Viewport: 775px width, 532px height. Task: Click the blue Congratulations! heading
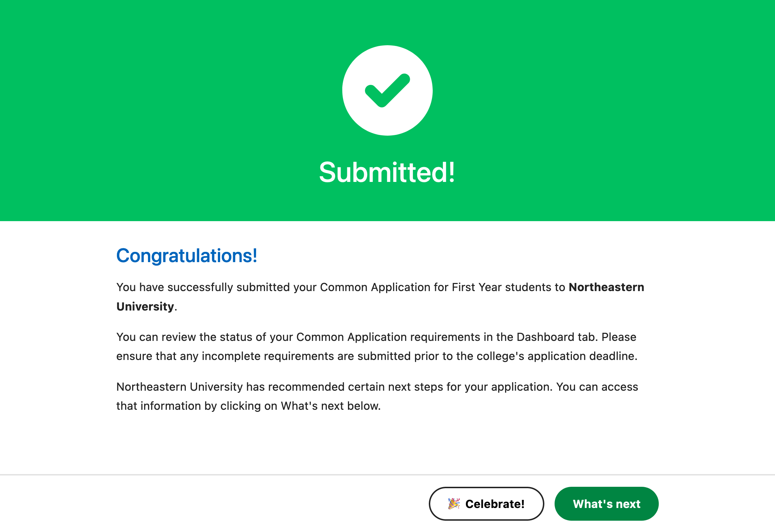tap(187, 255)
